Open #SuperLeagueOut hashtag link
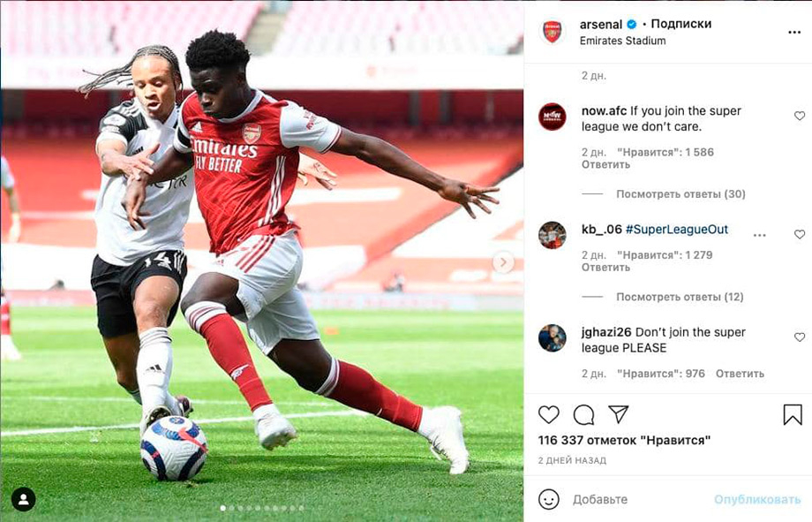 (x=677, y=229)
